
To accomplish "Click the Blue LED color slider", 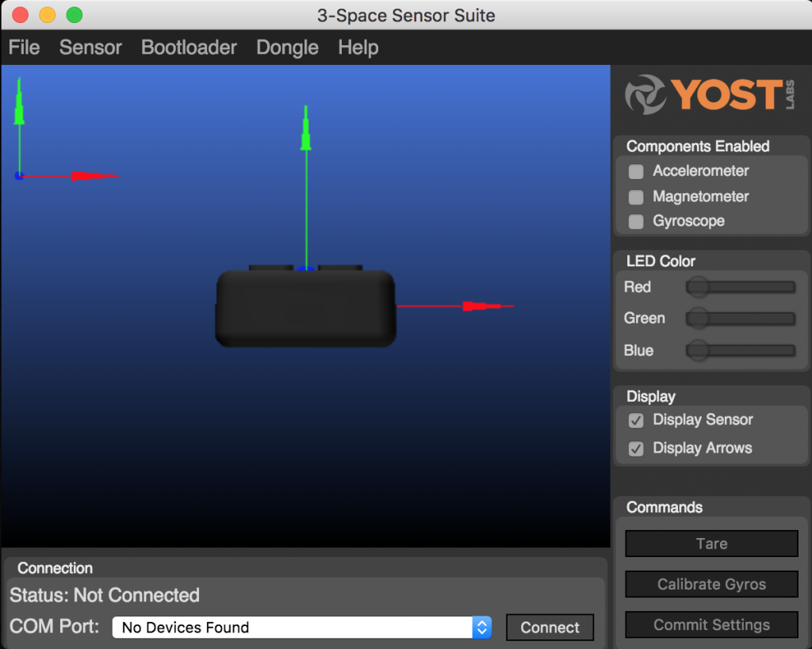I will [x=741, y=350].
